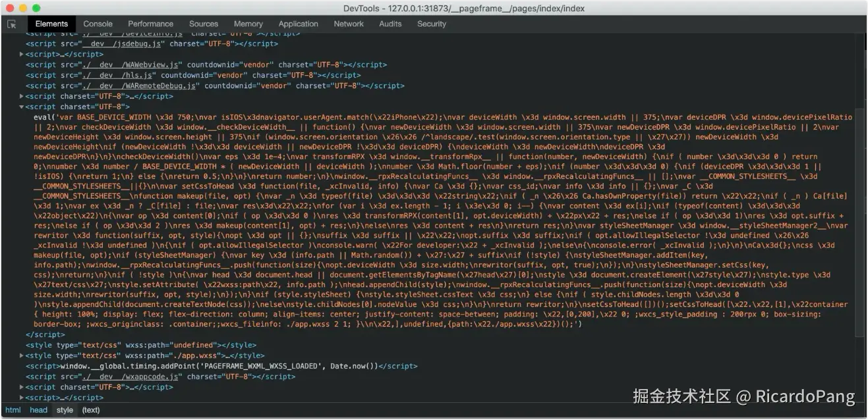Open the Network tab
The width and height of the screenshot is (868, 420).
click(349, 24)
